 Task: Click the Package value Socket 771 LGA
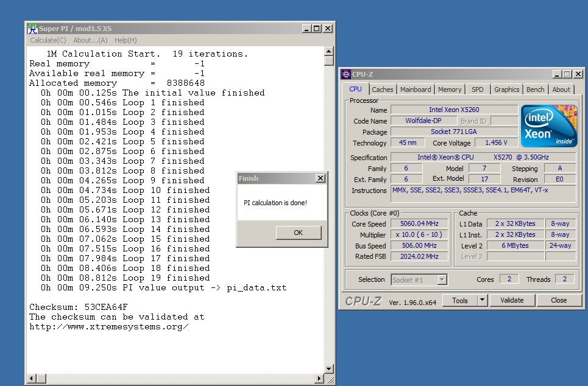tap(454, 132)
